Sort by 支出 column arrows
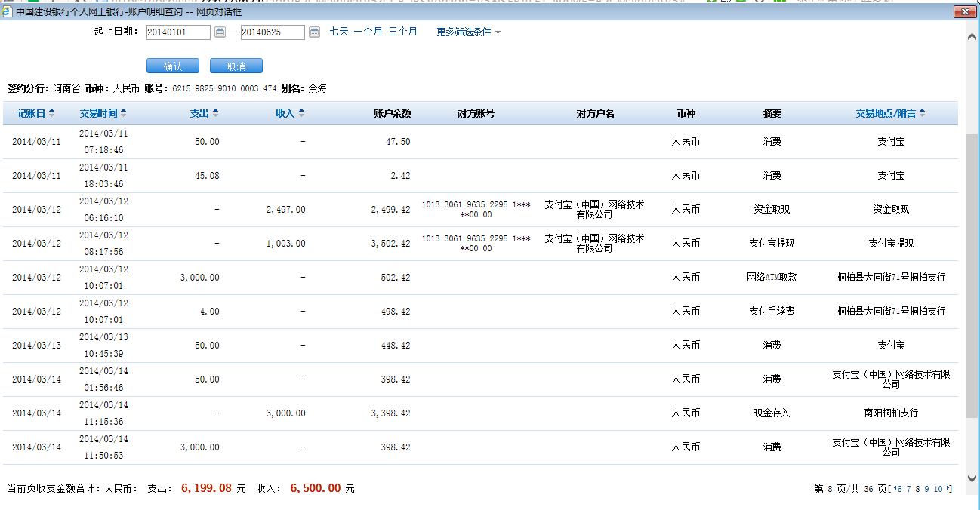Viewport: 980px width, 510px height. [215, 113]
